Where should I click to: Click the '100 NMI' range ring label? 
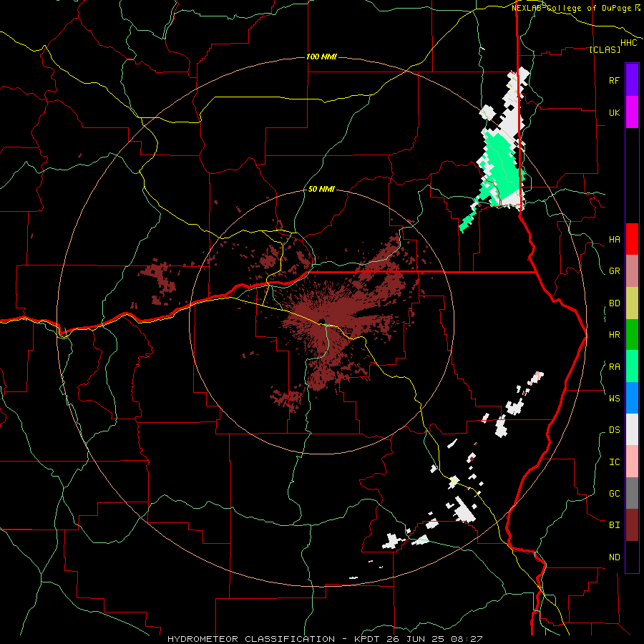coord(321,57)
